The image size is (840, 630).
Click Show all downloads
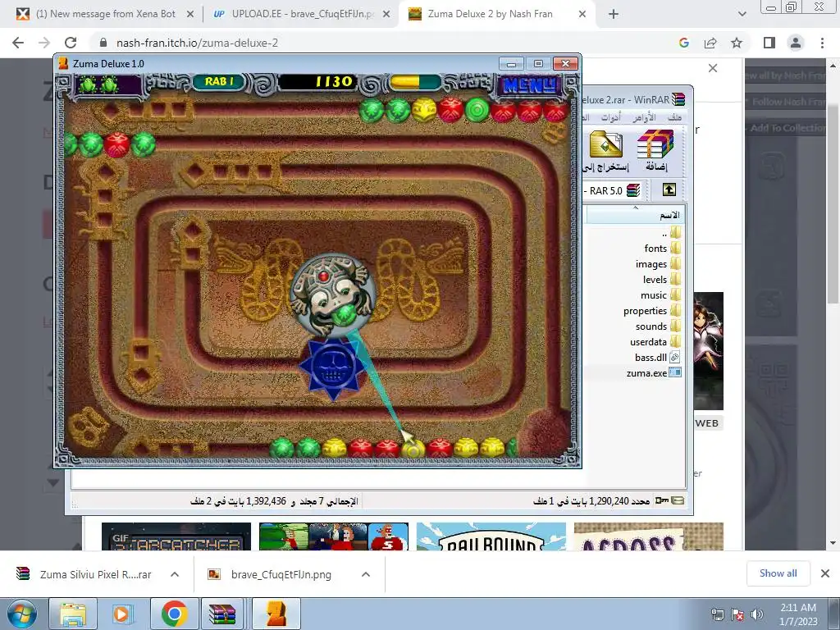click(778, 573)
